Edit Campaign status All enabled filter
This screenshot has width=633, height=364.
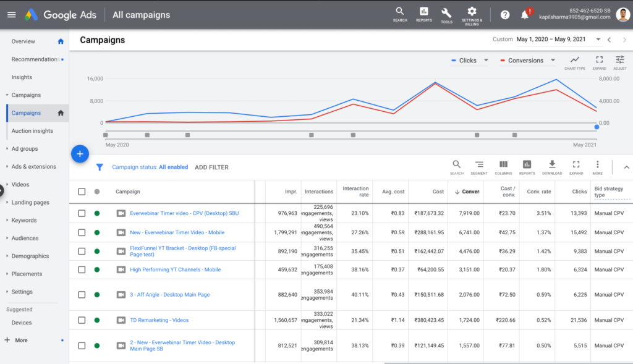(150, 167)
